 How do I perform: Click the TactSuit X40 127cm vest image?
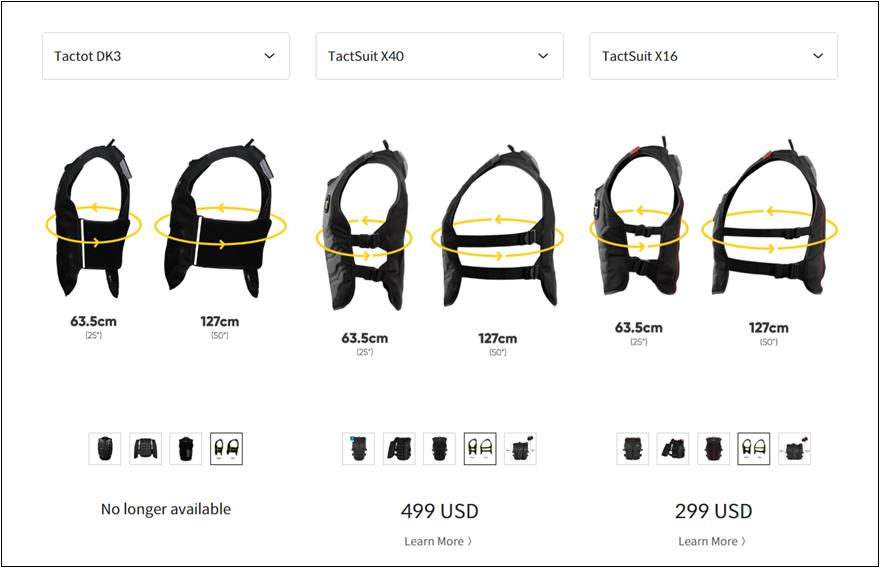pos(498,227)
